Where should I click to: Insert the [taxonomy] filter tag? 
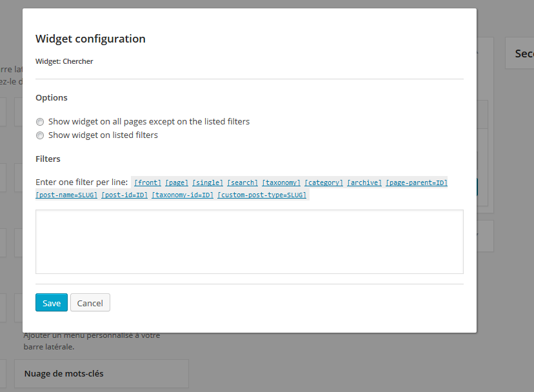(x=281, y=182)
